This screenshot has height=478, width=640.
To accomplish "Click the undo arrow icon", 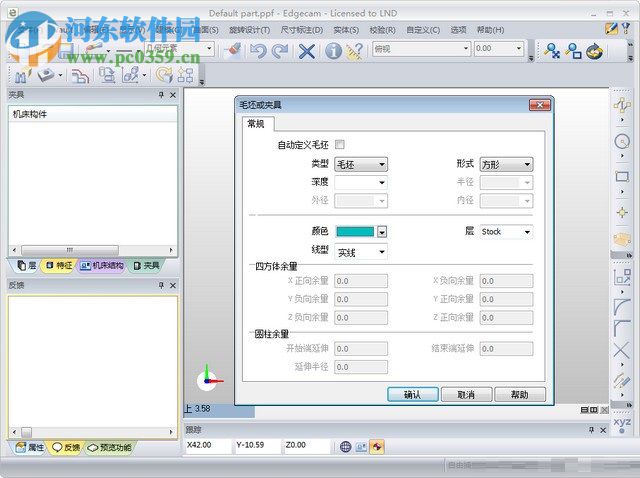I will coord(258,51).
